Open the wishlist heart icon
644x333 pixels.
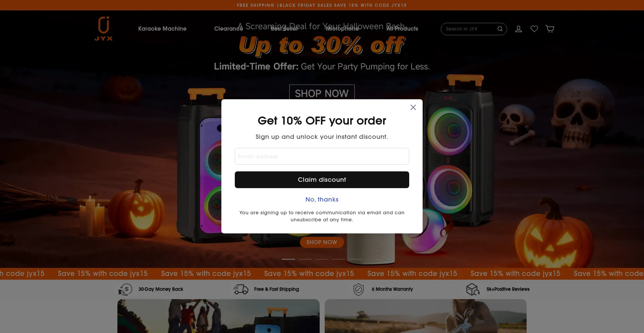[534, 29]
